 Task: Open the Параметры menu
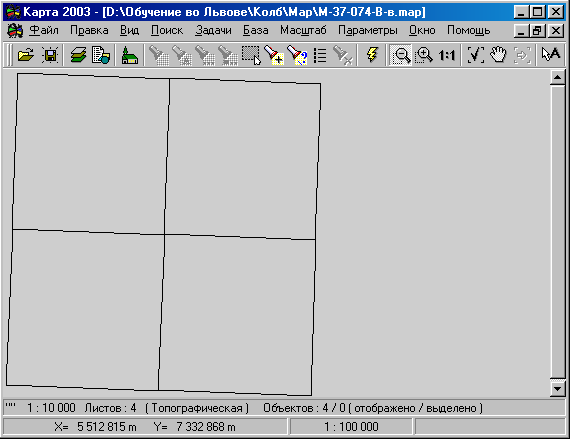(368, 31)
